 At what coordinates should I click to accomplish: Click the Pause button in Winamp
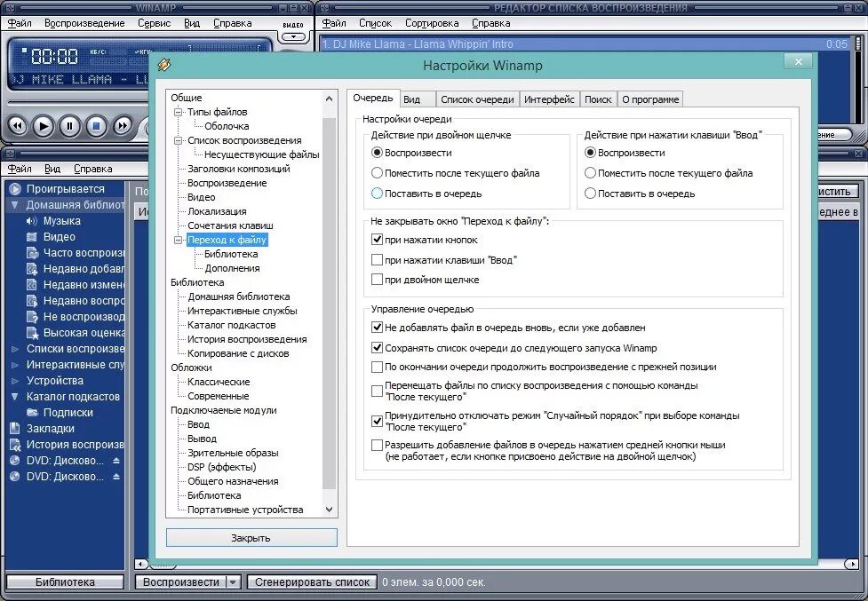(70, 126)
